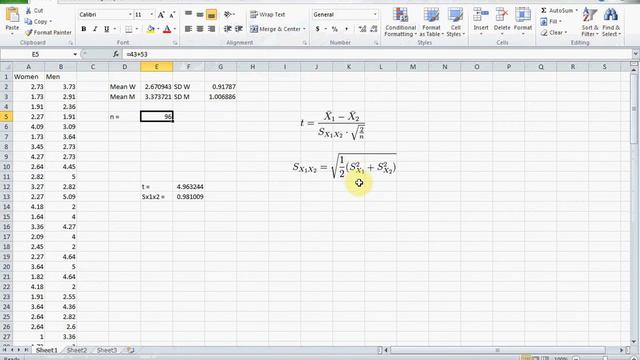The width and height of the screenshot is (640, 360).
Task: Click the Orientation text angle icon
Action: [x=228, y=15]
